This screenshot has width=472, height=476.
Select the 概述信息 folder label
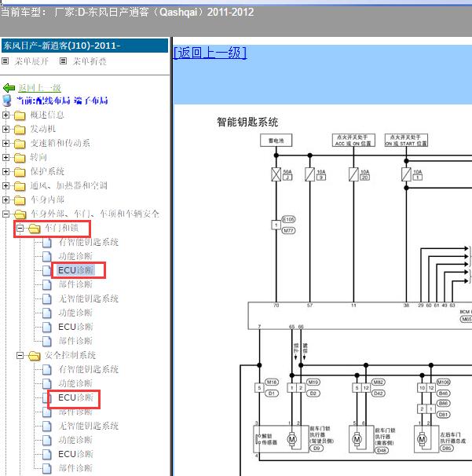pyautogui.click(x=47, y=115)
